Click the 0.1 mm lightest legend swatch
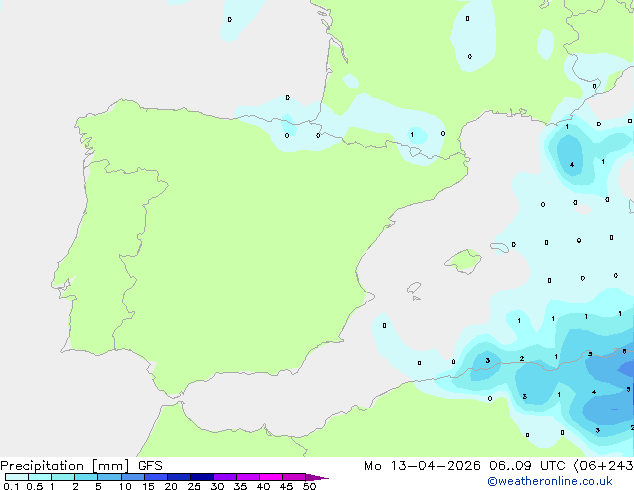Viewport: 634px width, 490px height. coord(17,477)
